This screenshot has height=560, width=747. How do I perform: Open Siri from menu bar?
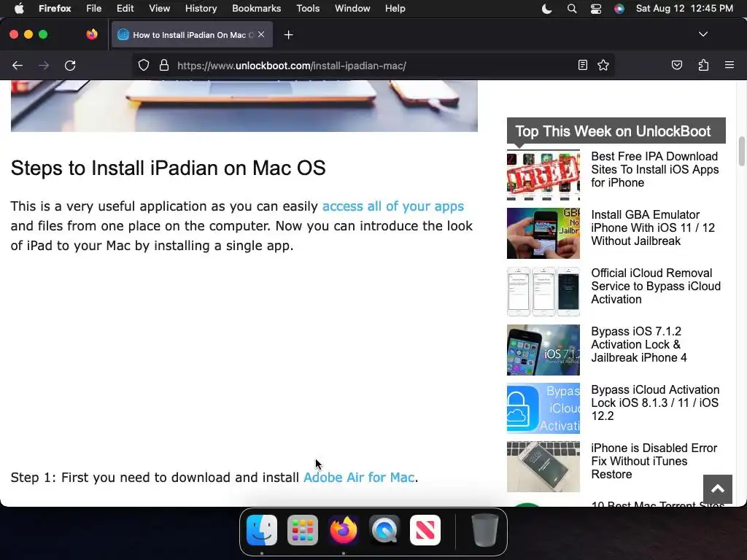(x=619, y=9)
